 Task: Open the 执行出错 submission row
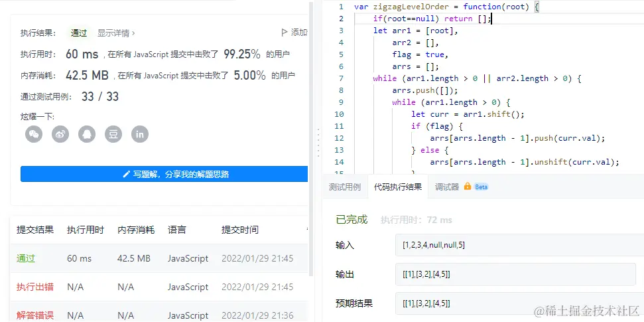pyautogui.click(x=161, y=287)
